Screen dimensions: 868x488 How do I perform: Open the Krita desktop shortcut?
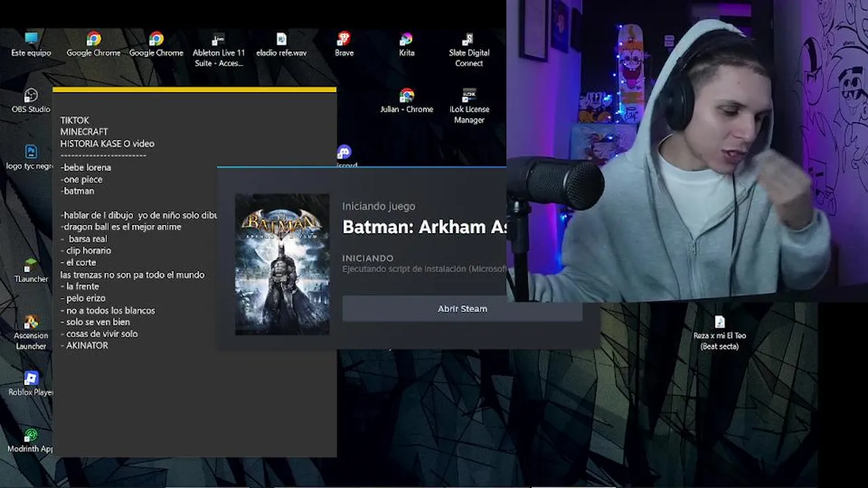tap(406, 44)
